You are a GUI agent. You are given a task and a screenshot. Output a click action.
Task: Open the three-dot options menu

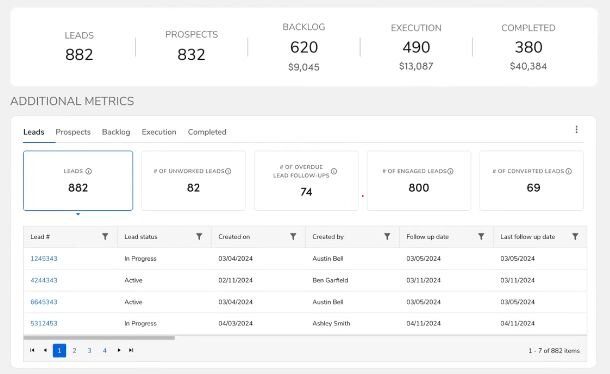click(x=577, y=130)
